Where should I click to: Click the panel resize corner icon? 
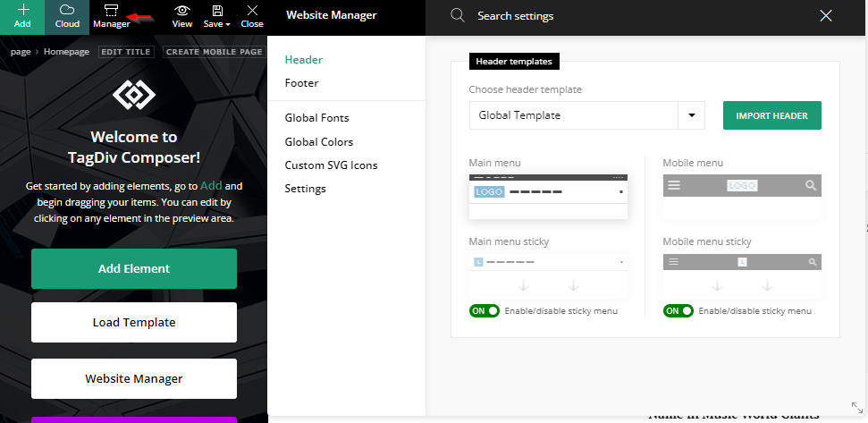856,408
